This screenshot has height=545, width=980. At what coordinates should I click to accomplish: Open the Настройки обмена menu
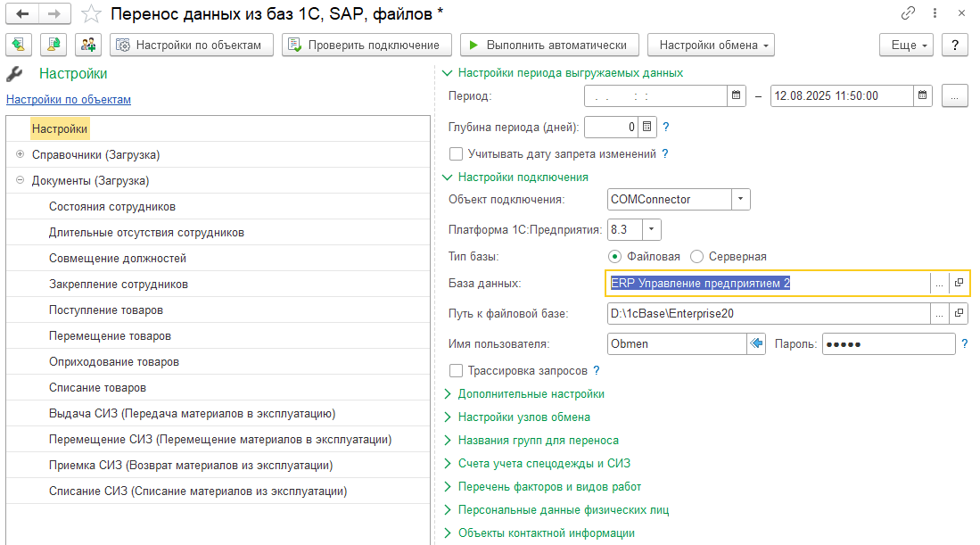(x=711, y=45)
